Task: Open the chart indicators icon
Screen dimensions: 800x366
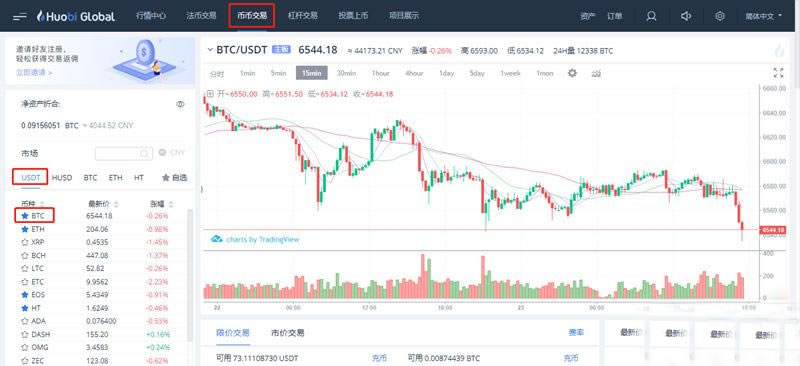Action: point(596,73)
